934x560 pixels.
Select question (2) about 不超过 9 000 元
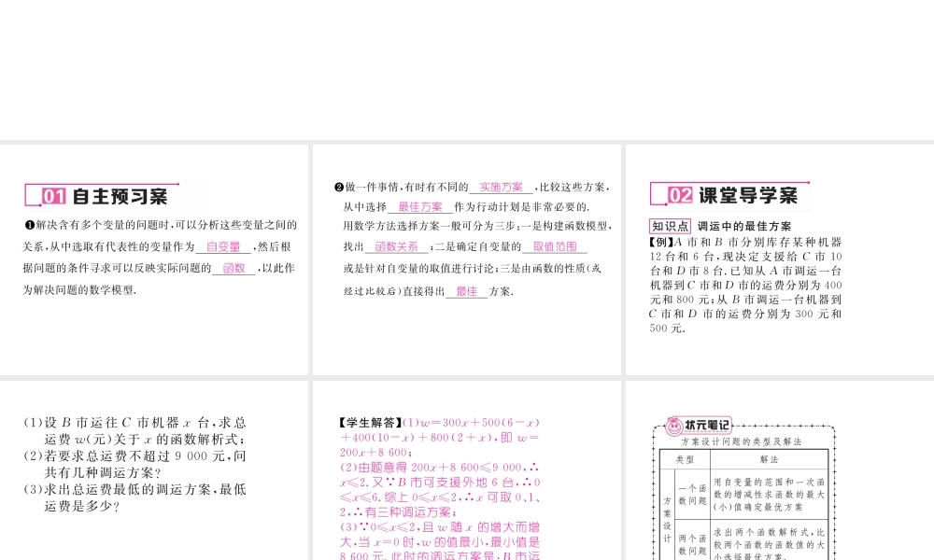coord(134,464)
